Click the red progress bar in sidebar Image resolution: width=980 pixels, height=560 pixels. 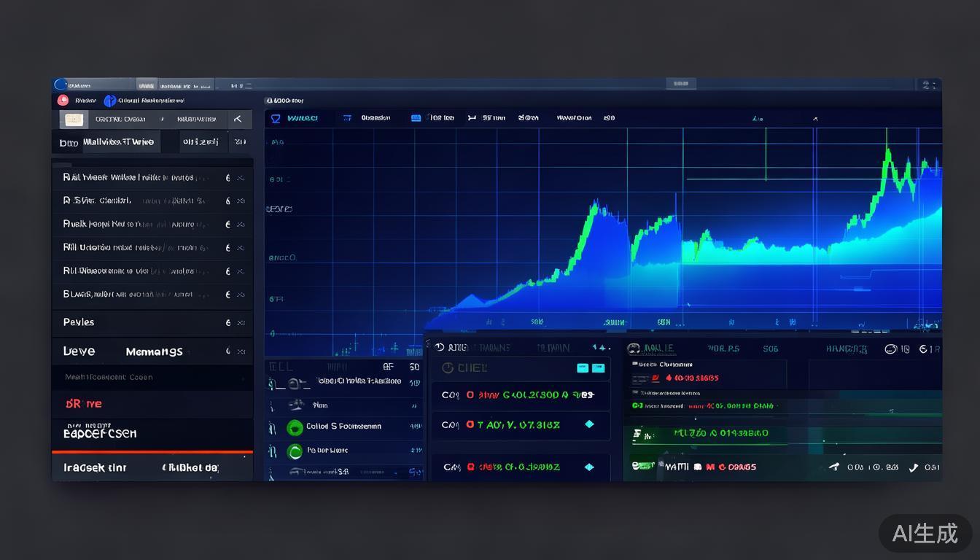[152, 452]
